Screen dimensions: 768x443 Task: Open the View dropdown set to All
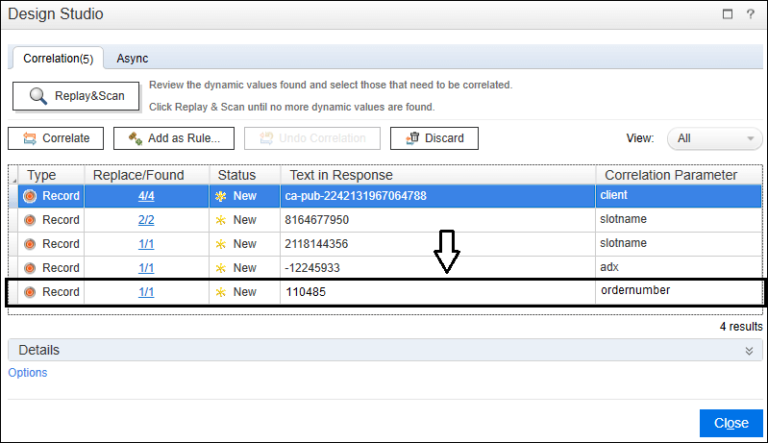(713, 138)
